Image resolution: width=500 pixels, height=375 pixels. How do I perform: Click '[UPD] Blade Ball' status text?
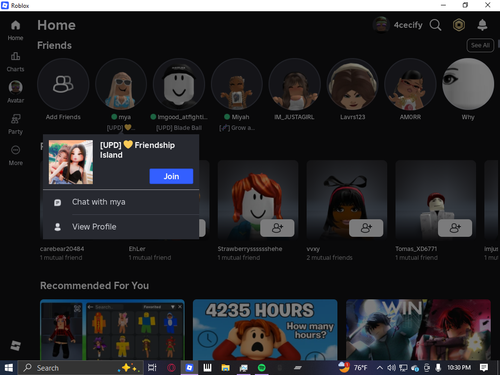tap(179, 128)
